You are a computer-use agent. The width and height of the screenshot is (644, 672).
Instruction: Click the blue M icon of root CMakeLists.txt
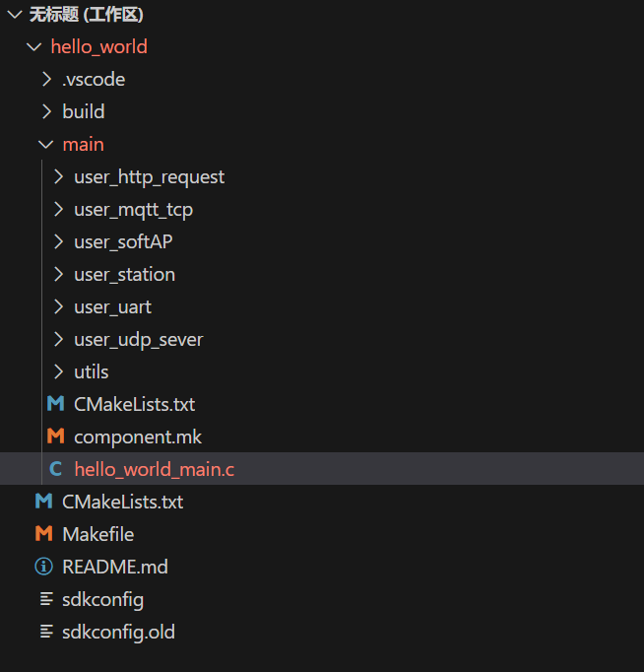click(x=43, y=502)
